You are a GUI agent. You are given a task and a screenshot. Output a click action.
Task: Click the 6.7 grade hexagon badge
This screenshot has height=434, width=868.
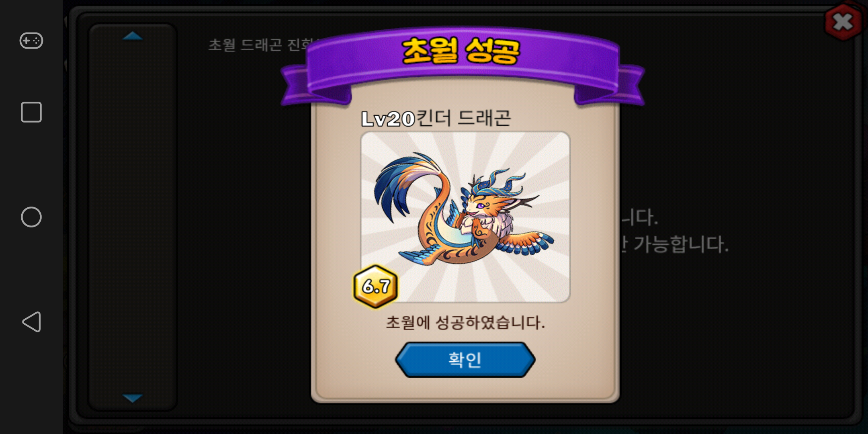pos(376,287)
